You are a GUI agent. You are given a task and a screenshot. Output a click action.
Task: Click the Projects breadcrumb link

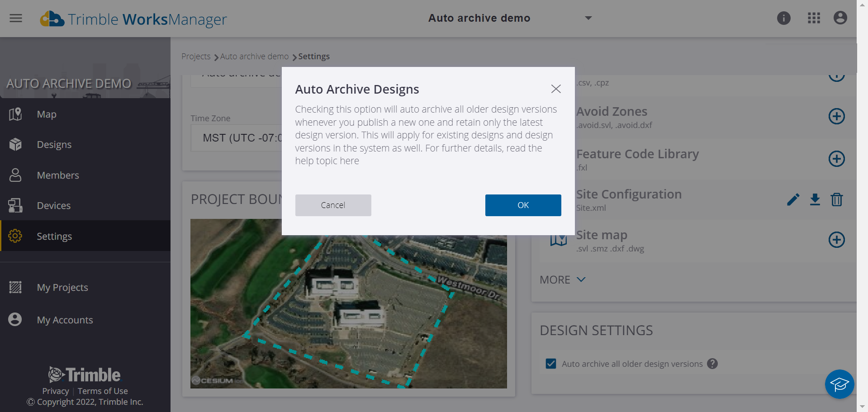(x=196, y=57)
